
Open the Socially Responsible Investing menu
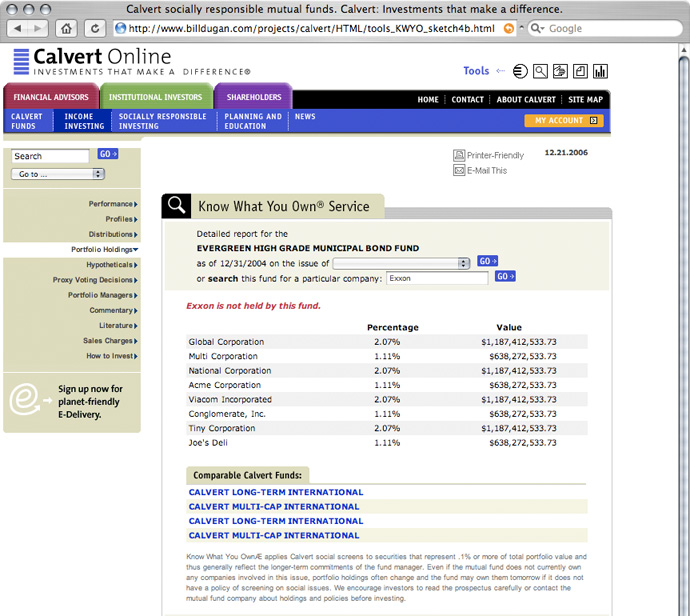coord(162,121)
